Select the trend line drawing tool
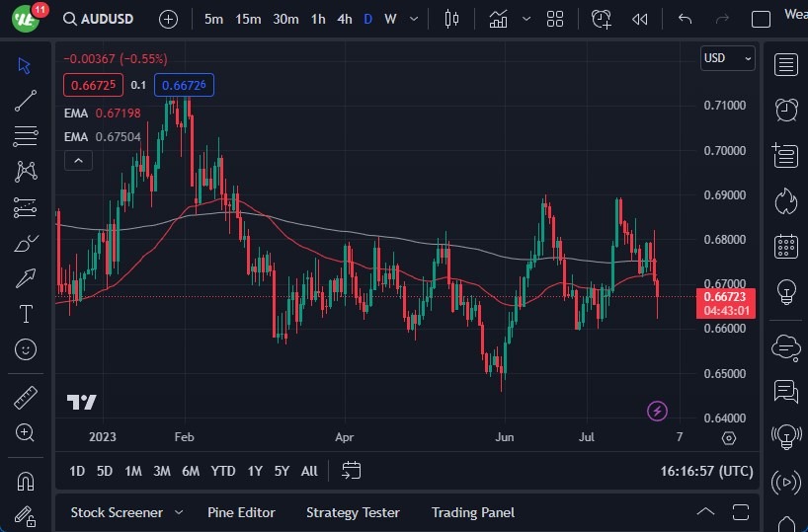Screen dimensions: 808x532 pyautogui.click(x=26, y=100)
